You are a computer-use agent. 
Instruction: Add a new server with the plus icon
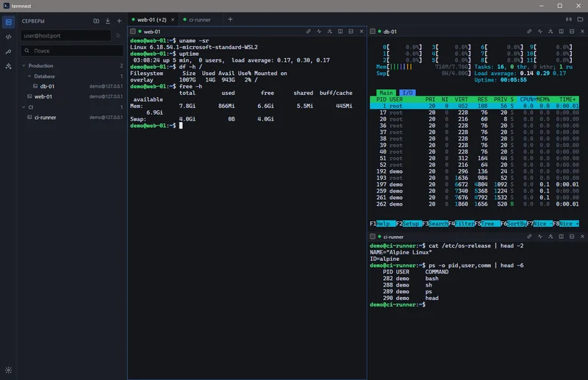point(119,21)
